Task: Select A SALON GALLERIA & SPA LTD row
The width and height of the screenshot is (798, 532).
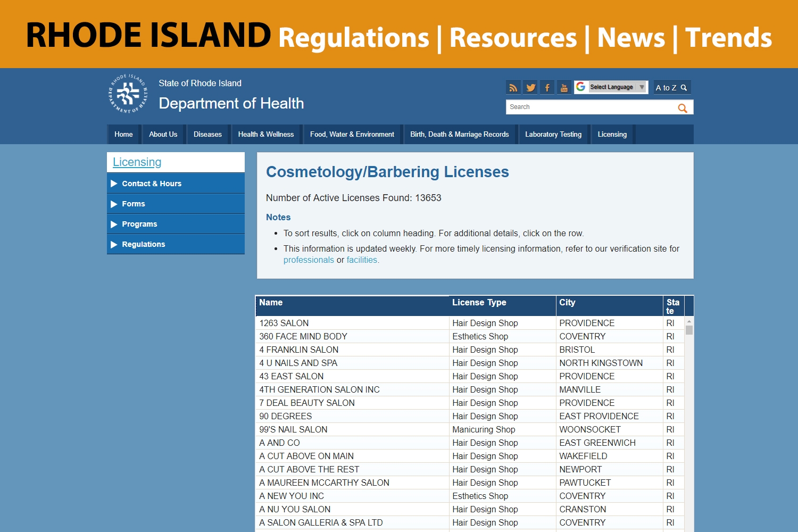Action: point(470,522)
